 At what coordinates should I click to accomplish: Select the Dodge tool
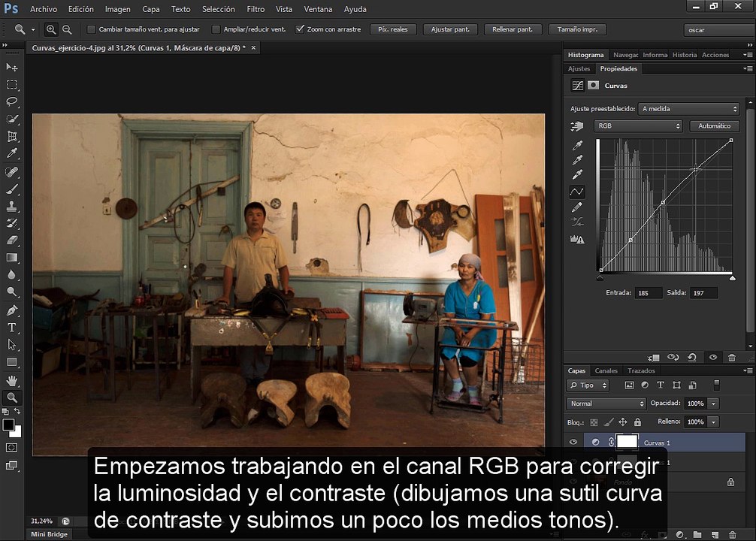(x=11, y=292)
